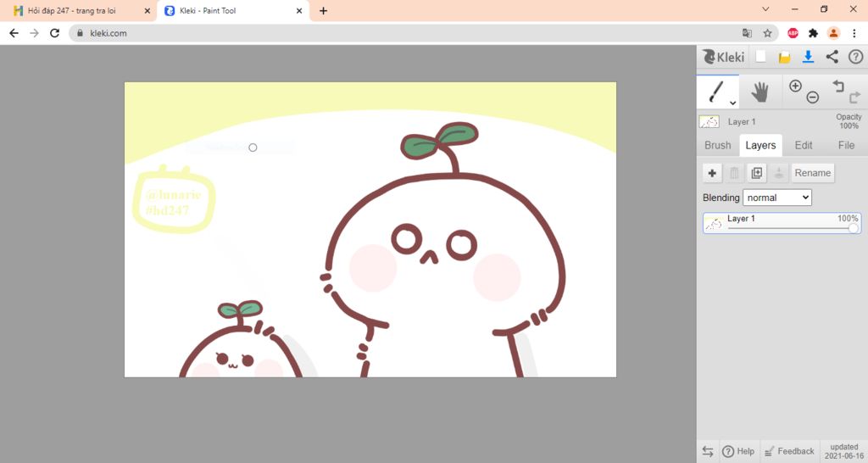Add a new layer

(x=712, y=173)
